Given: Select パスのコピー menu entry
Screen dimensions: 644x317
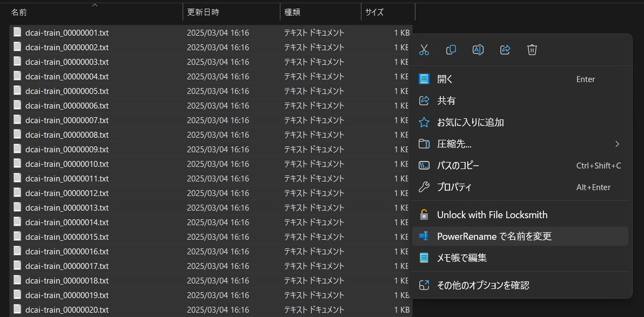Looking at the screenshot, I should (520, 165).
